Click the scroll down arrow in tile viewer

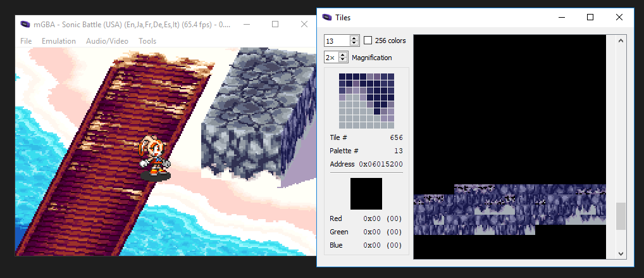(621, 254)
